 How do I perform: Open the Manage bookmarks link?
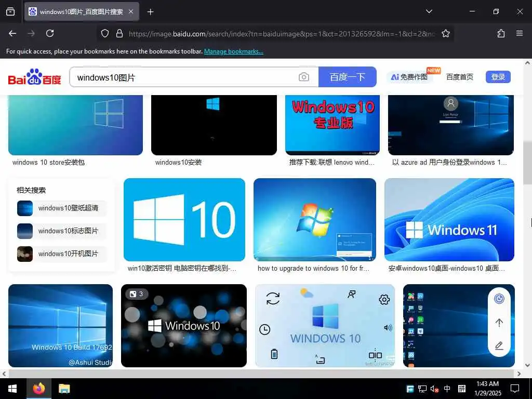tap(233, 51)
